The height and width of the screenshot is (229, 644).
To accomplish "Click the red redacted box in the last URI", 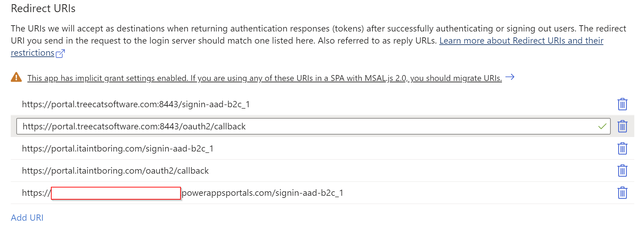I will click(x=116, y=193).
